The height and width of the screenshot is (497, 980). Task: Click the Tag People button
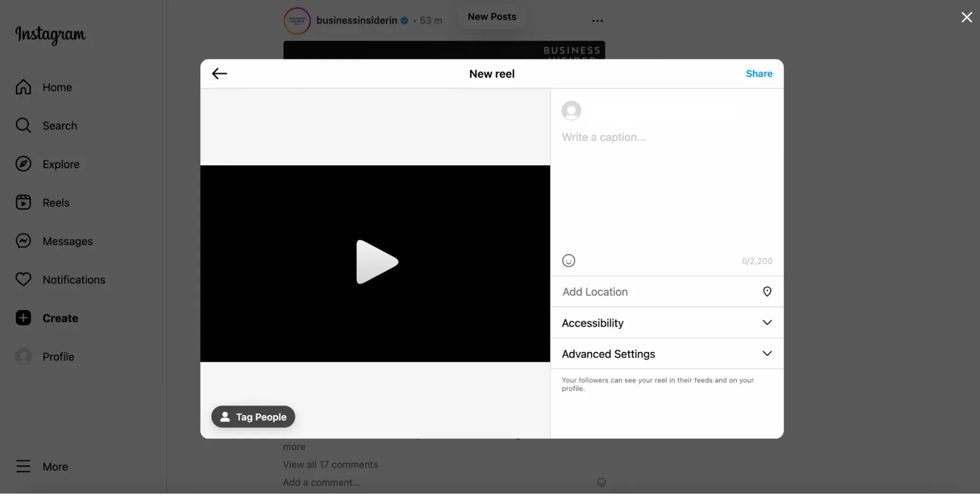point(253,417)
